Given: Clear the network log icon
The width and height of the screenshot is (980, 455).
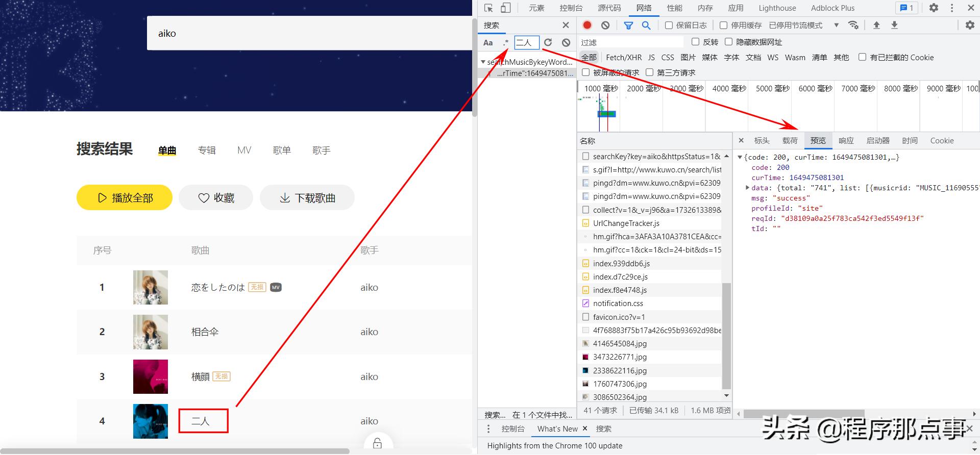Looking at the screenshot, I should (x=605, y=25).
